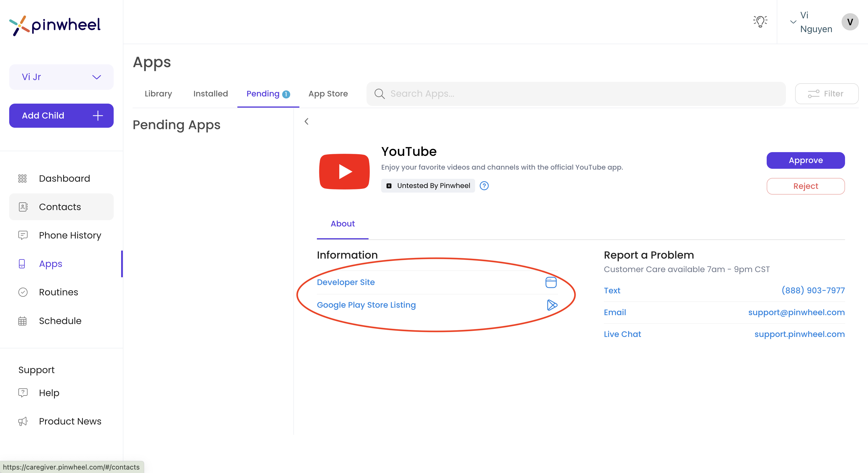
Task: Click the lightbulb ideas icon top right
Action: pos(760,21)
